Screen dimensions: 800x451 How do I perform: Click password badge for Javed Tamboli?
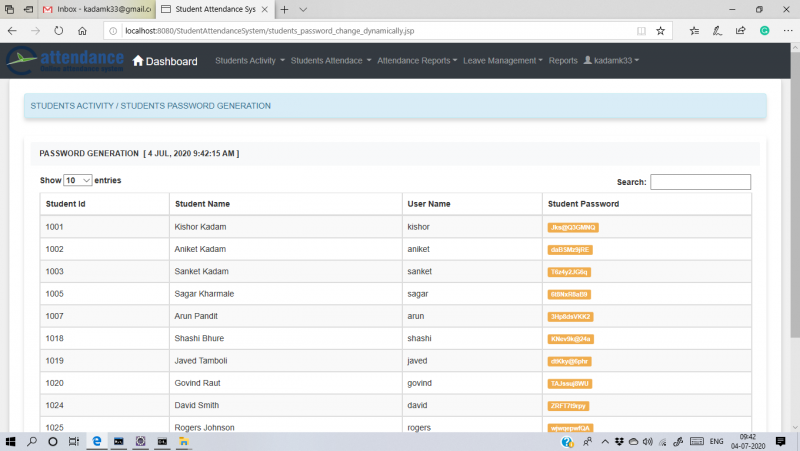(569, 361)
